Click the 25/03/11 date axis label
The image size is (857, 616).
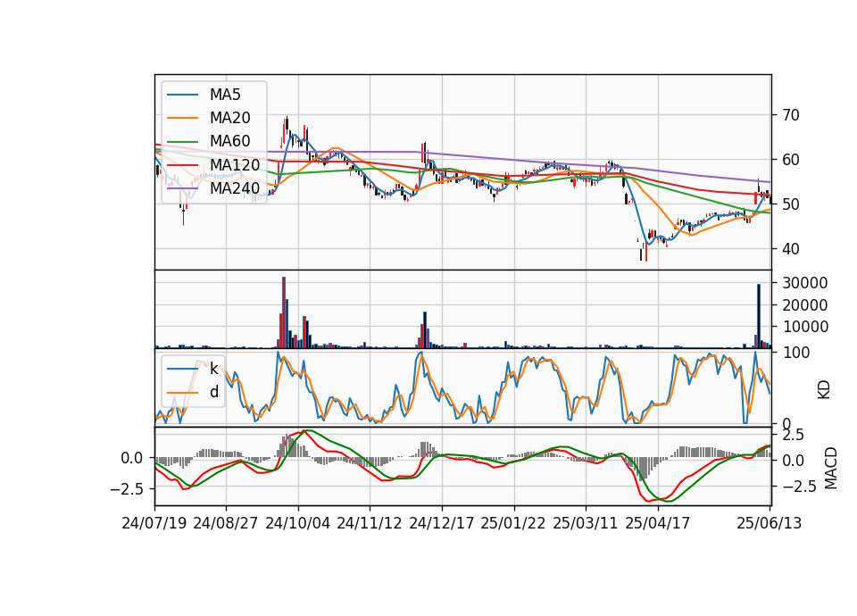tap(586, 523)
